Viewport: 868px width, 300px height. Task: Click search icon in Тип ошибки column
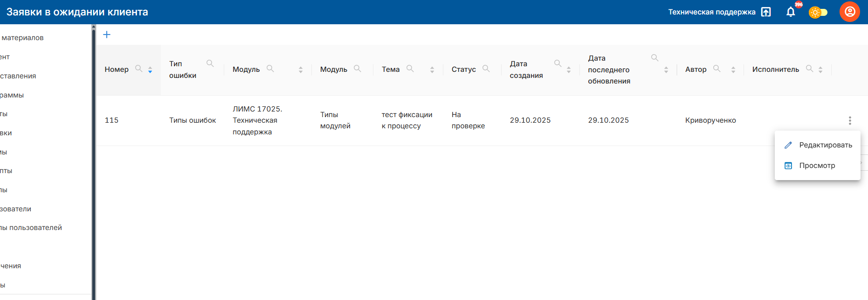click(x=210, y=63)
